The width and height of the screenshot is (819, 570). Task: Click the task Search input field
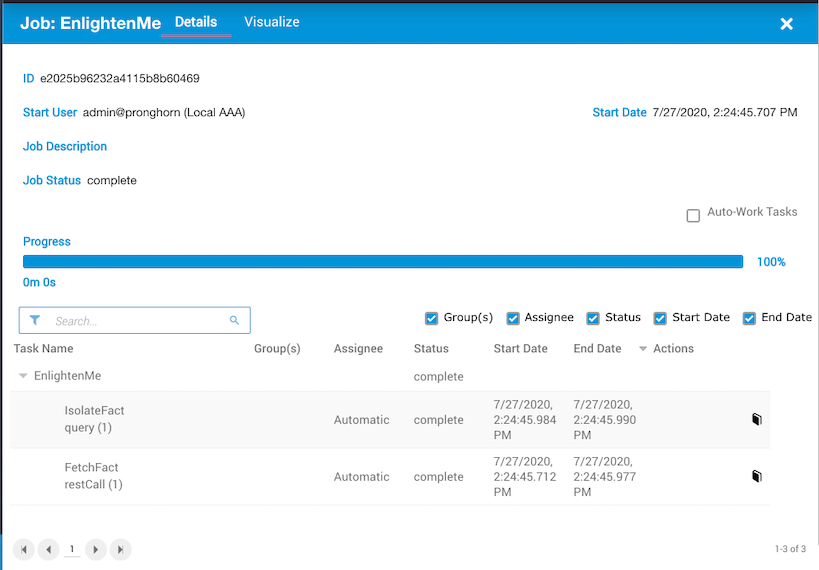click(x=134, y=320)
